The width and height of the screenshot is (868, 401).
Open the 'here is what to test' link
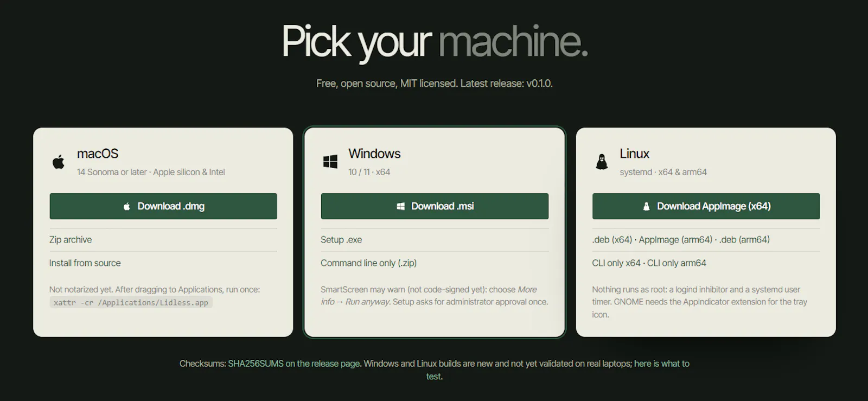661,364
